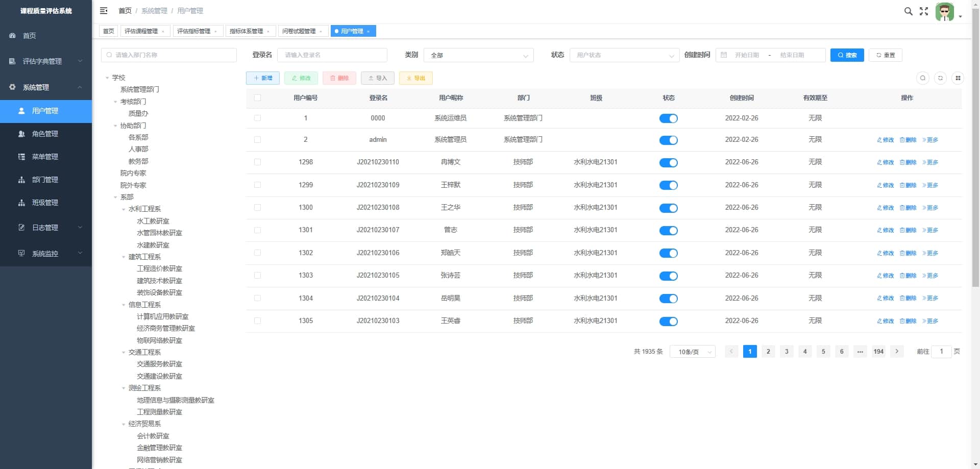Open the column display grid icon
Viewport: 980px width, 469px height.
958,78
